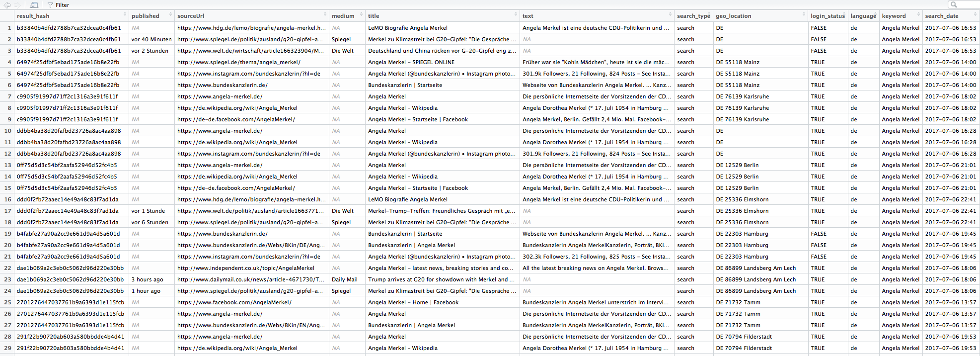Select geo_location 'DE 12529 Berlin' in row 14
The image size is (980, 356).
click(x=760, y=177)
